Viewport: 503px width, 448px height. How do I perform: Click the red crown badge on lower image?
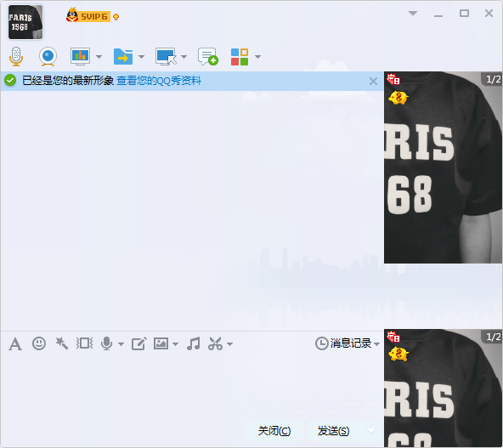coord(393,337)
